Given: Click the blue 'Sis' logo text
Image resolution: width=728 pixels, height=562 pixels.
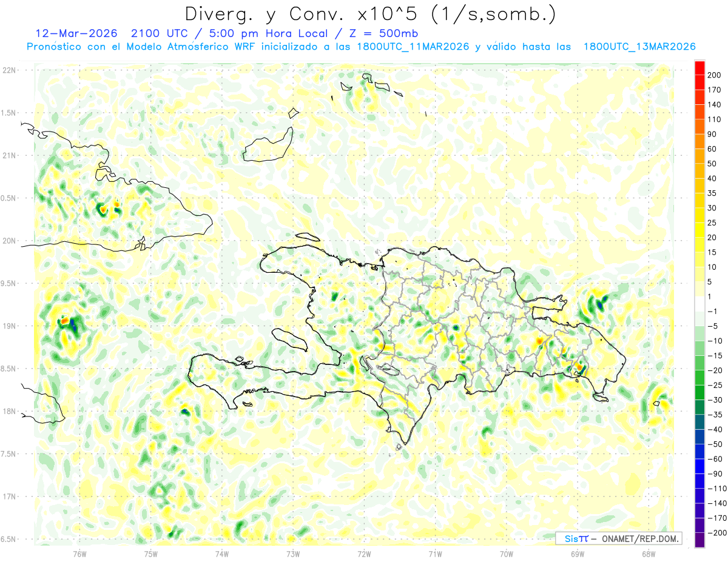Looking at the screenshot, I should click(x=571, y=538).
